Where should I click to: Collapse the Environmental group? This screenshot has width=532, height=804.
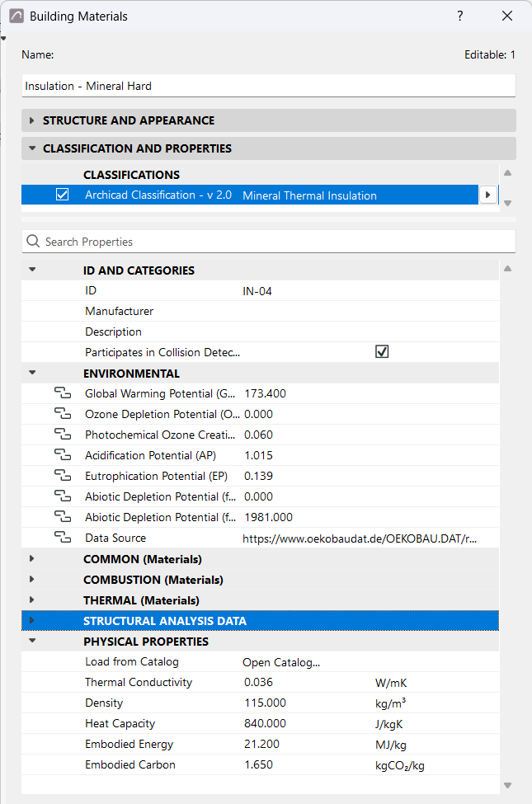[x=32, y=373]
